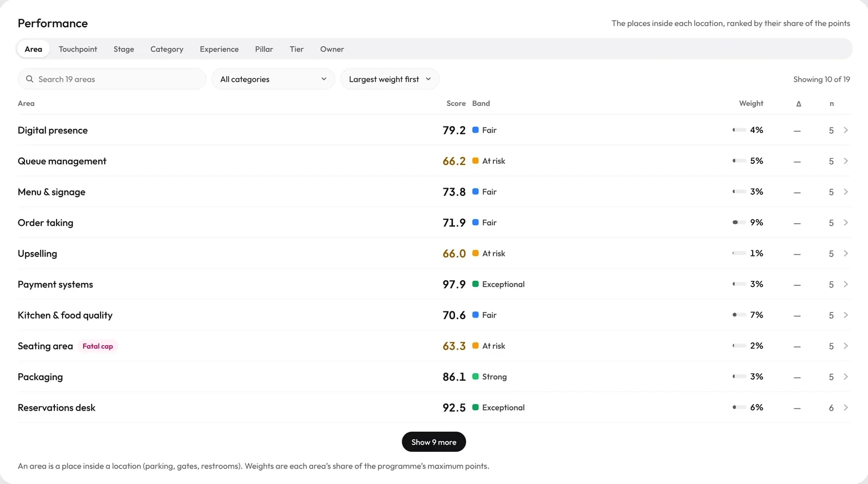Open Menu & signage row chevron
Viewport: 868px width, 484px height.
(846, 192)
